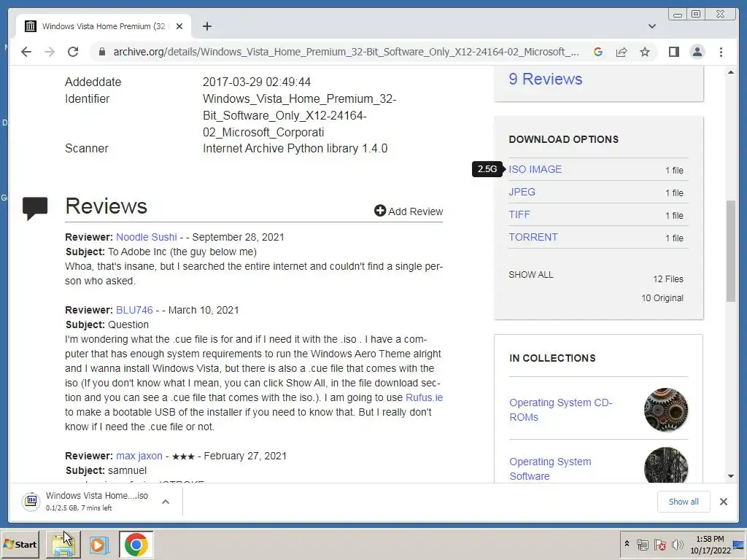Open tab search dropdown arrow
This screenshot has height=560, width=747.
[651, 26]
